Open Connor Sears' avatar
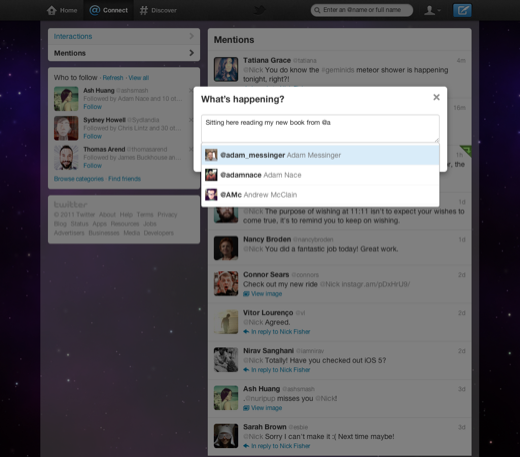The image size is (520, 457). coord(226,283)
